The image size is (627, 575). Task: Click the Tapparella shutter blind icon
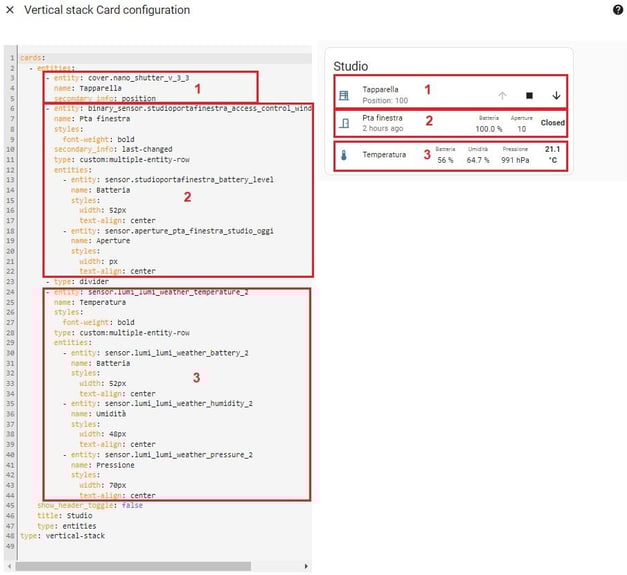click(x=344, y=95)
